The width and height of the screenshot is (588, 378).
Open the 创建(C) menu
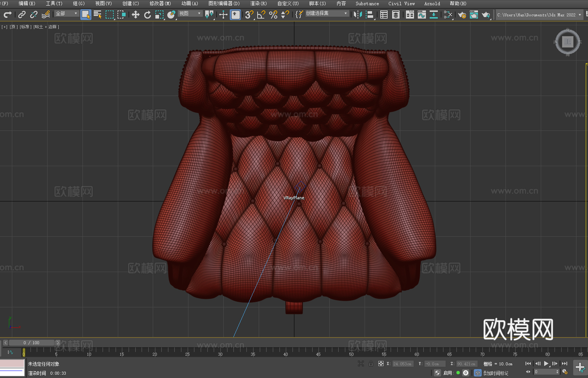pyautogui.click(x=130, y=3)
